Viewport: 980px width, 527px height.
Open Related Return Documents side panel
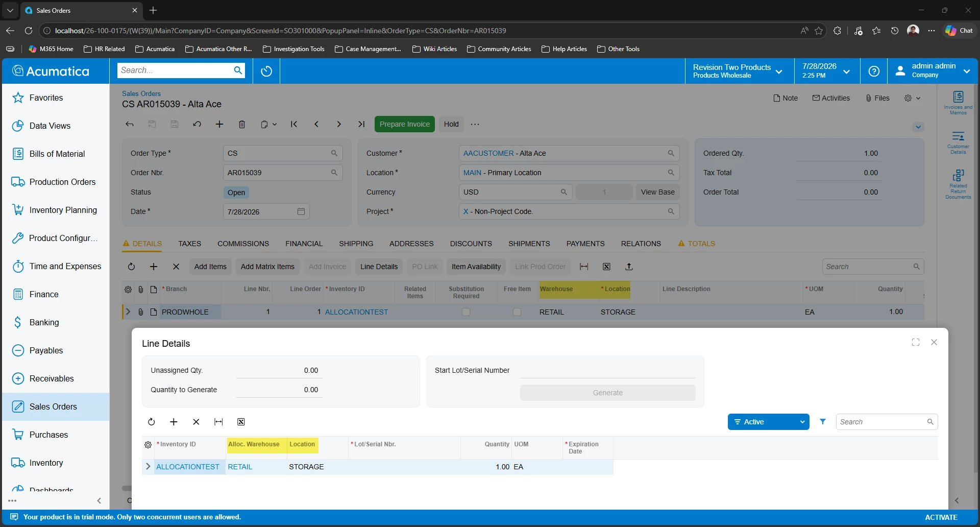pos(958,184)
